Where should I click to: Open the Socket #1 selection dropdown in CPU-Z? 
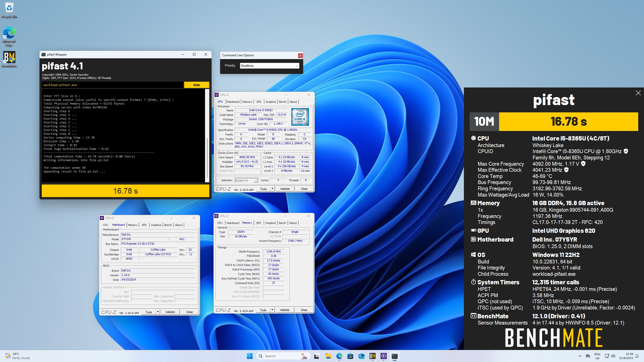pyautogui.click(x=246, y=180)
